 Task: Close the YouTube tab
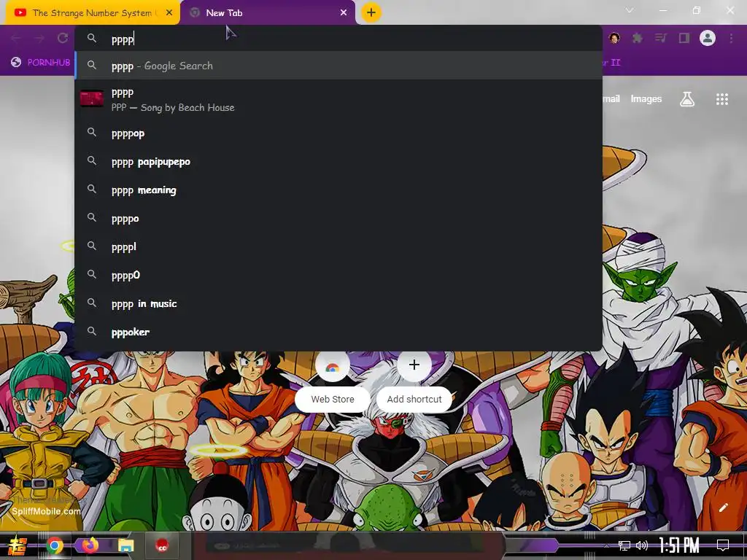click(169, 13)
